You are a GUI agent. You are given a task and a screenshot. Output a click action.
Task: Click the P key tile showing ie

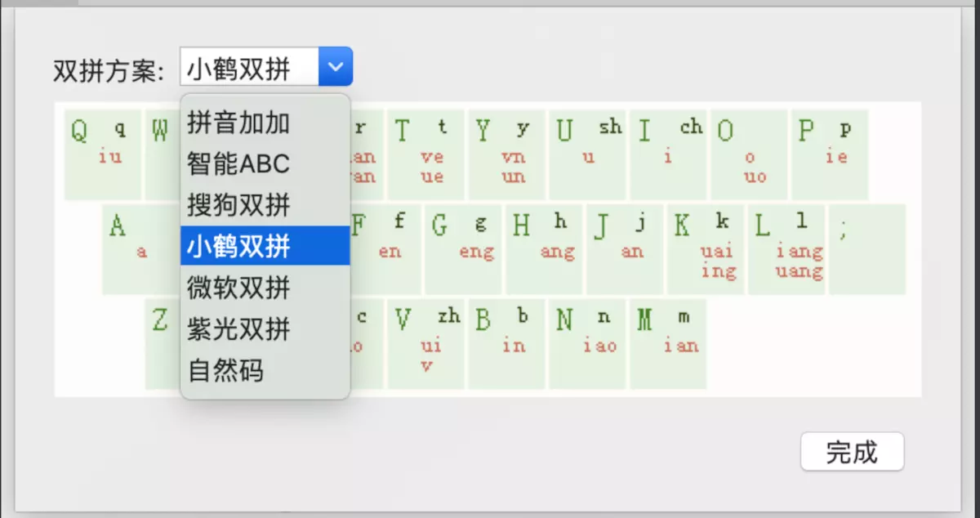(x=830, y=154)
